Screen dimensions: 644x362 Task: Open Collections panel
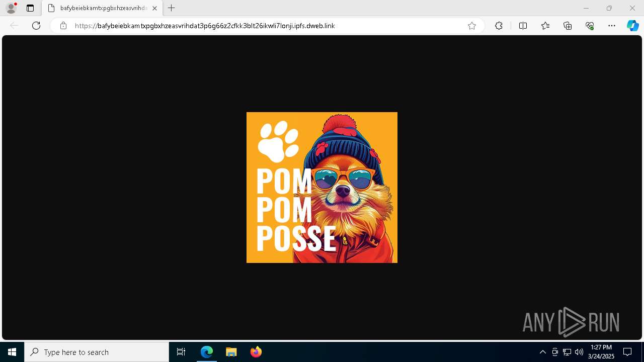pyautogui.click(x=568, y=26)
